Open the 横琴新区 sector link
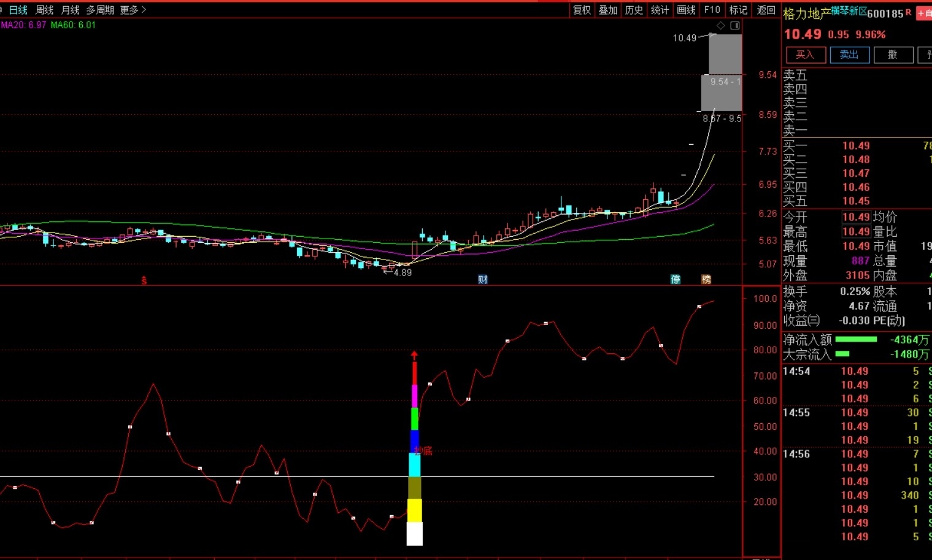This screenshot has width=932, height=560. [x=849, y=11]
